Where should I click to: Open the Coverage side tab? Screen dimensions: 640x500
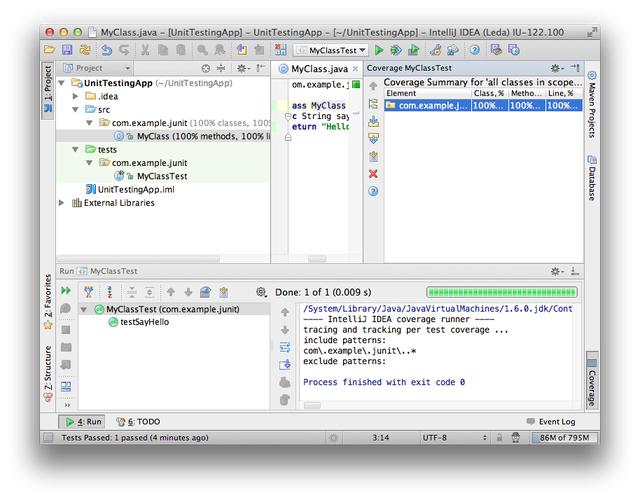click(x=592, y=380)
